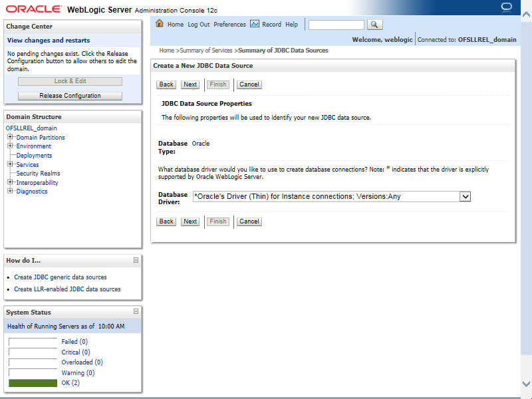Open Create LLR-enabled JDBC data sources link
The width and height of the screenshot is (532, 399).
click(x=67, y=289)
